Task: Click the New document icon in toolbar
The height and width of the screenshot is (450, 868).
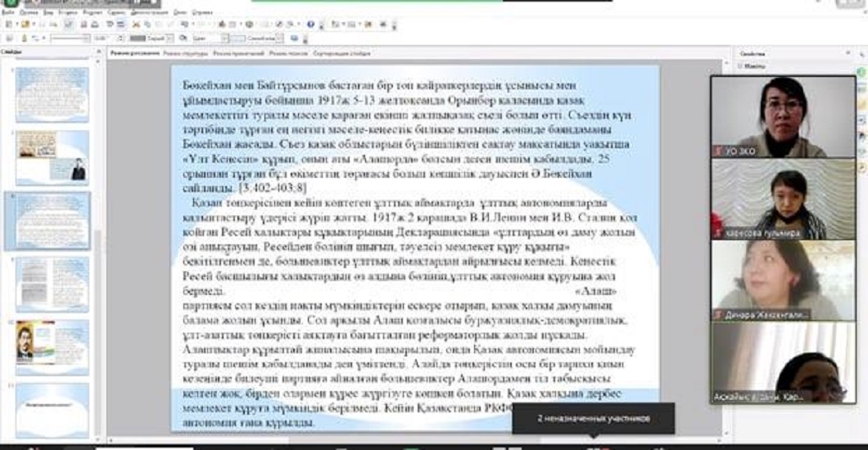Action: 8,25
